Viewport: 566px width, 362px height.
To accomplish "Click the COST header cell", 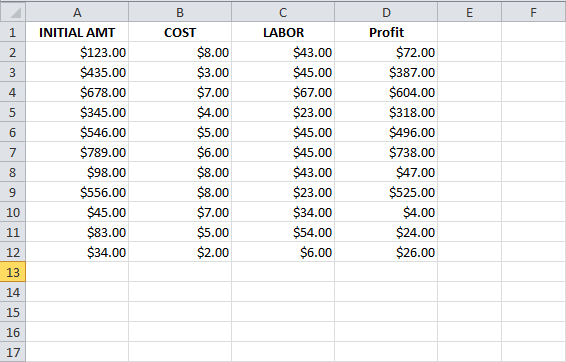I will (180, 32).
